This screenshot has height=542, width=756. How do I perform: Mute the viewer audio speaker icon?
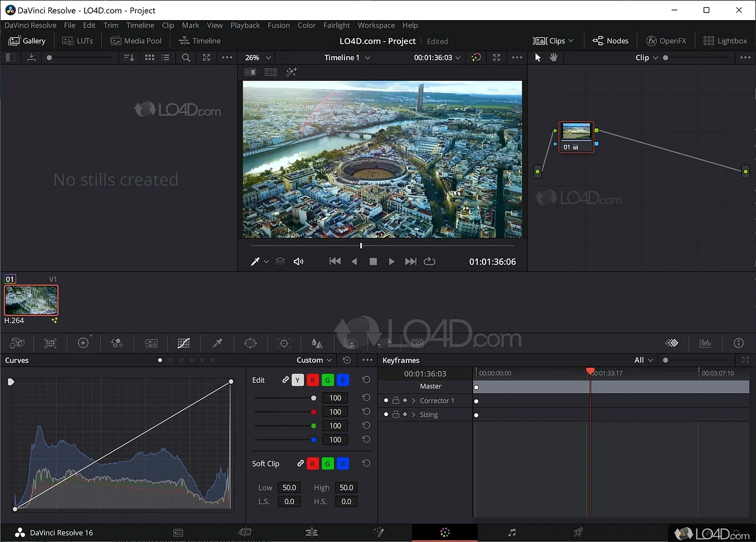tap(299, 261)
